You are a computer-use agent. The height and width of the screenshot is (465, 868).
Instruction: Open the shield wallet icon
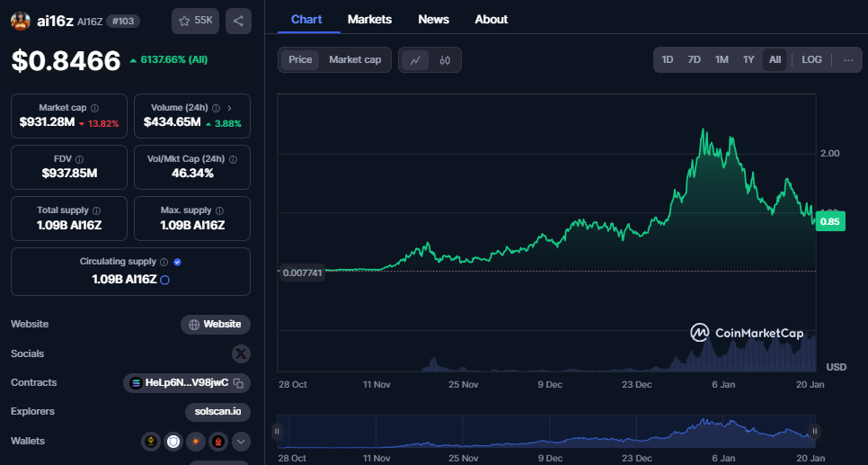174,442
